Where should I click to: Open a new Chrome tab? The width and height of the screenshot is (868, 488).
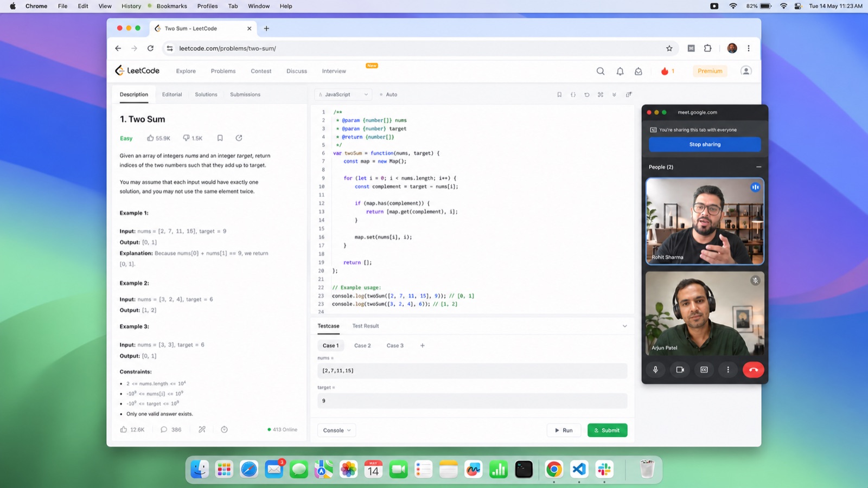[x=266, y=28]
